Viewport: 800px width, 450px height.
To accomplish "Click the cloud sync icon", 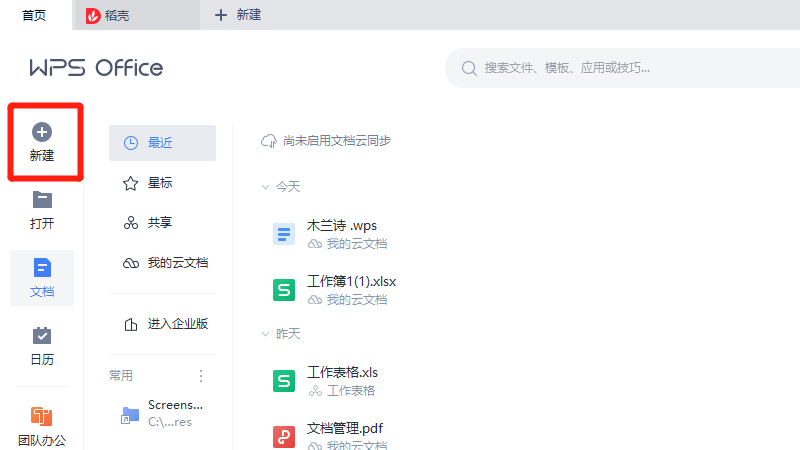I will pos(268,141).
